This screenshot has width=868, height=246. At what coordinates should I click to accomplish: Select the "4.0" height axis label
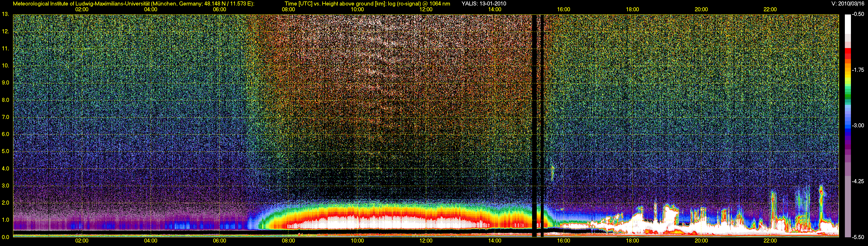[x=5, y=168]
